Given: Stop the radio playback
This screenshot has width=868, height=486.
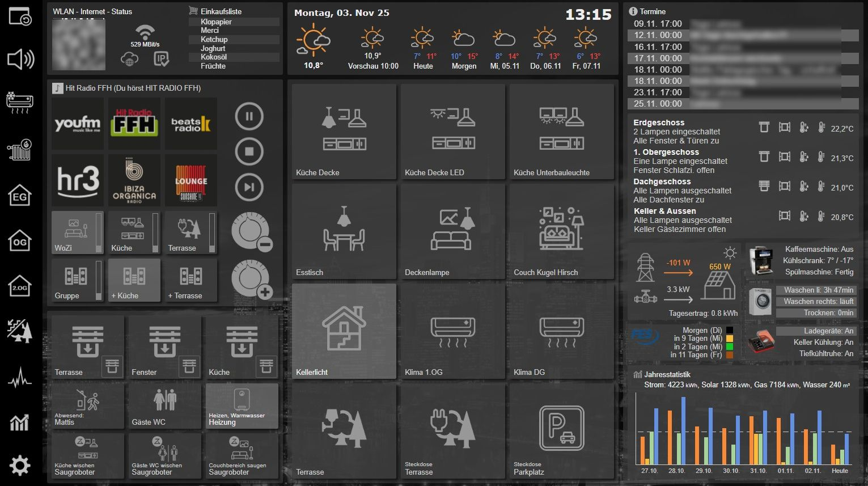Looking at the screenshot, I should (249, 152).
